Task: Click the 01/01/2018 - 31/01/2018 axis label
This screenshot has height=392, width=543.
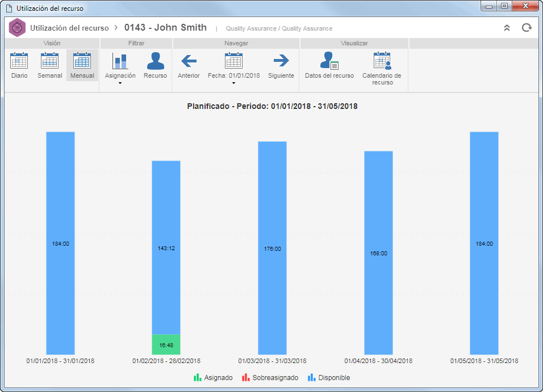Action: point(60,361)
